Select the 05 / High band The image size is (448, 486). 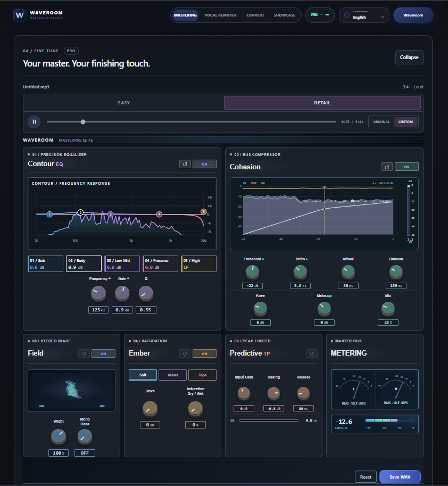pos(198,264)
